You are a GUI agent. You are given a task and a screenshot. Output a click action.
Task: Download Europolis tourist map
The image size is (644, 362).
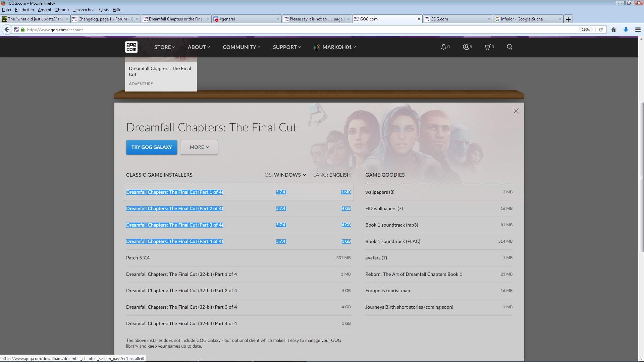click(x=439, y=291)
